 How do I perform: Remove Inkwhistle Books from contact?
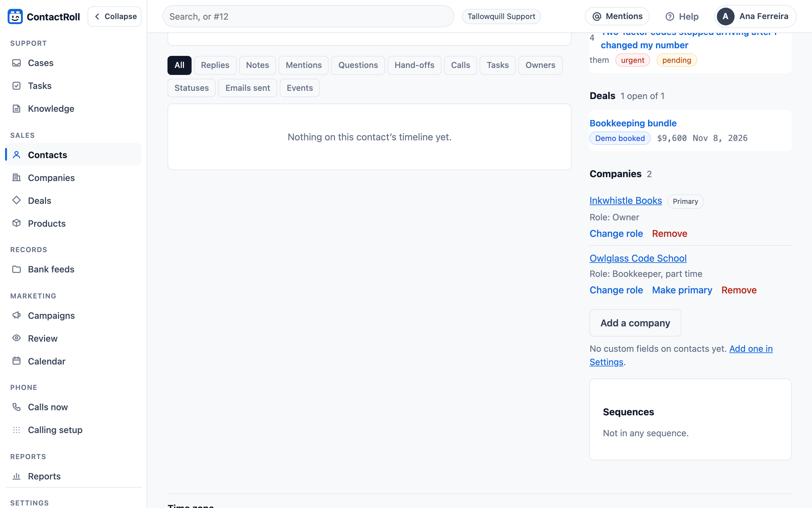669,233
